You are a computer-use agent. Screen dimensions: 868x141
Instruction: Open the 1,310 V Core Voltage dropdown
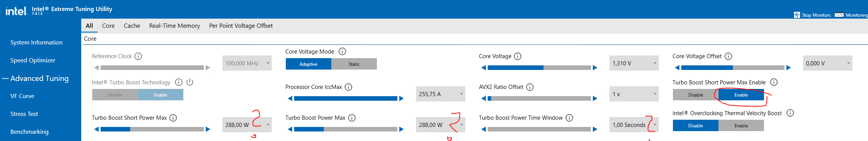[x=634, y=63]
